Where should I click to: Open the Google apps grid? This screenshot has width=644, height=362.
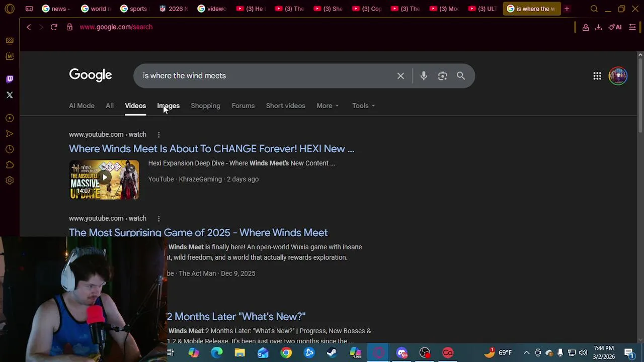597,76
